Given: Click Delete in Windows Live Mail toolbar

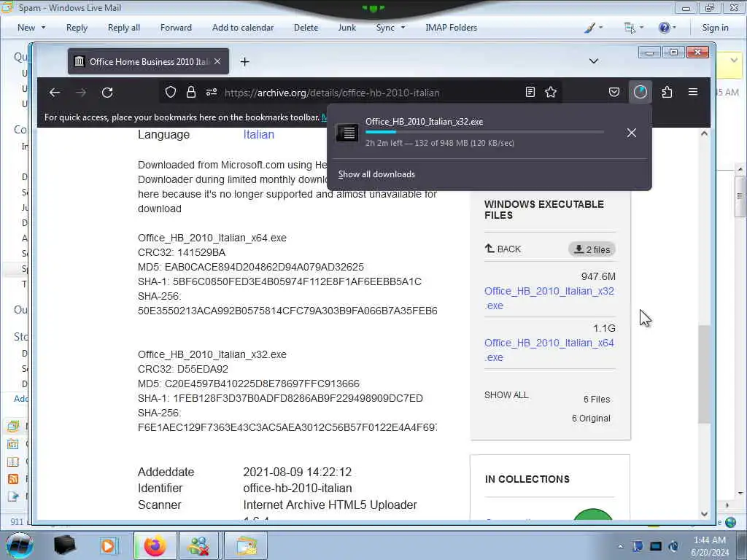Looking at the screenshot, I should tap(306, 28).
